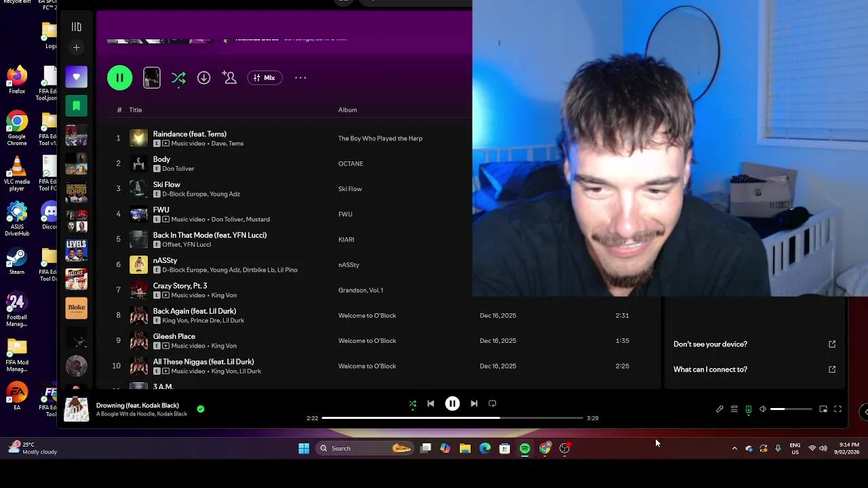Open OBS Studio from the taskbar
Screen dimensions: 868x488
(565, 448)
